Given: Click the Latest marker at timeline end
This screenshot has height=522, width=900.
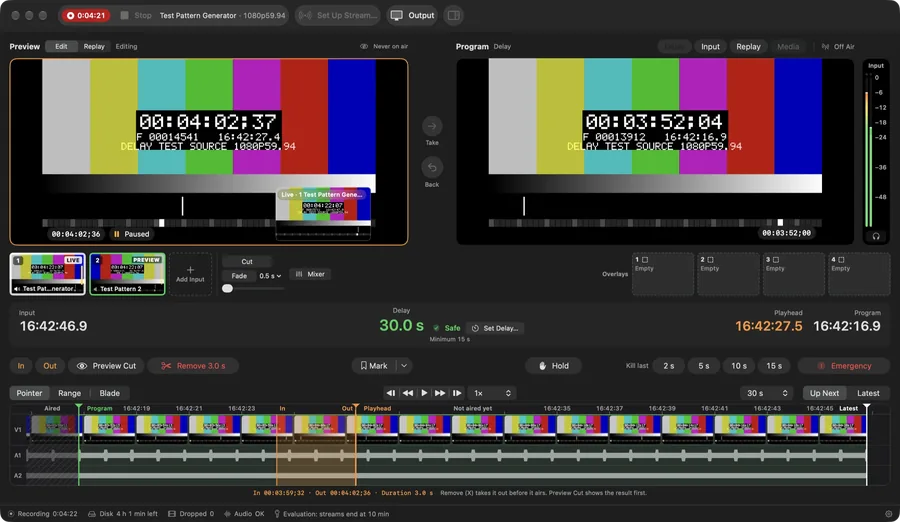Looking at the screenshot, I should click(867, 408).
